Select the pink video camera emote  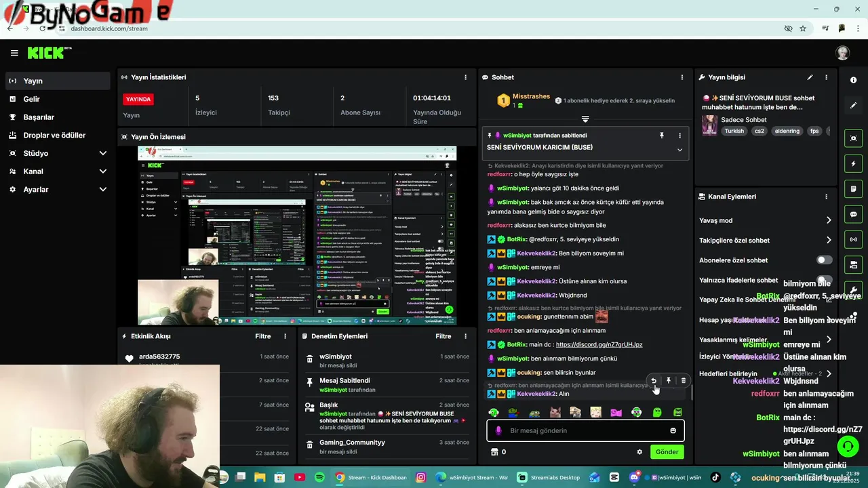click(x=616, y=412)
